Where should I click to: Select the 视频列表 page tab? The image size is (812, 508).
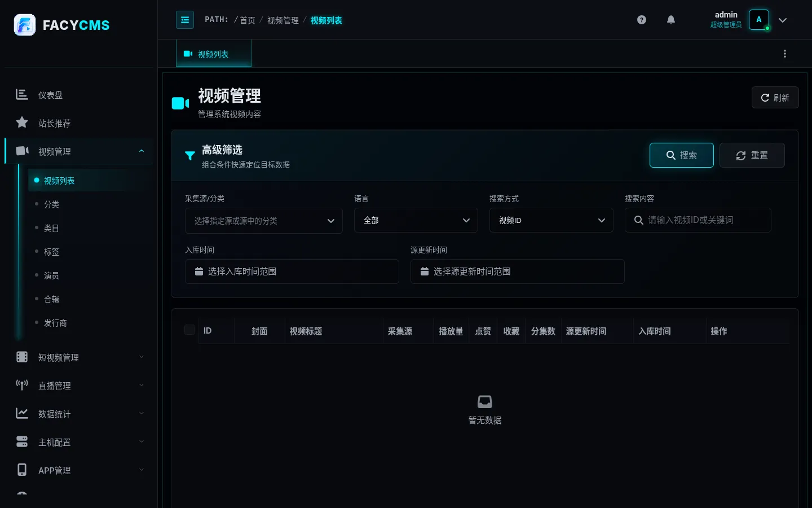214,54
